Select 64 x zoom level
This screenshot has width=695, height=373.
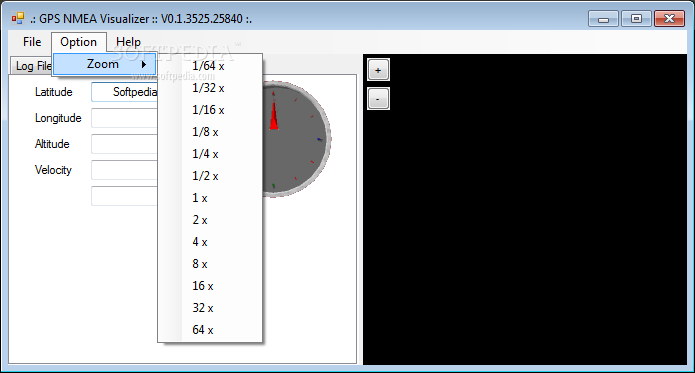pos(210,330)
